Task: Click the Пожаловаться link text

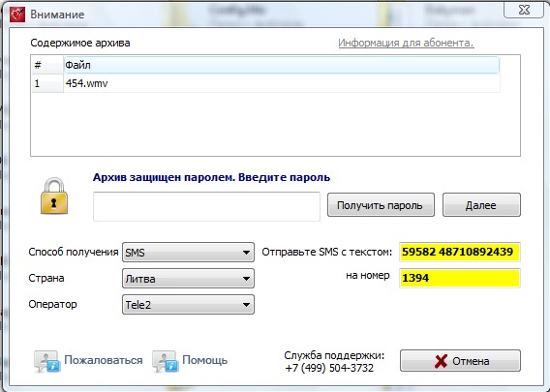Action: tap(103, 360)
